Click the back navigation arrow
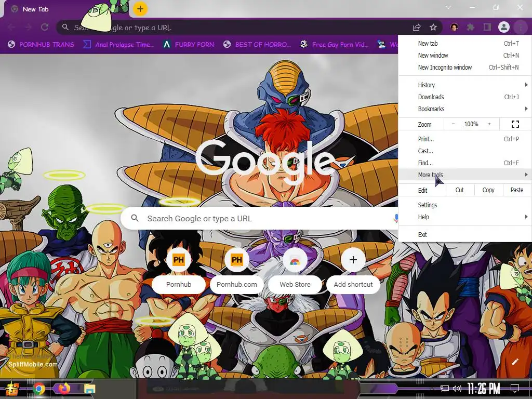 pos(11,27)
